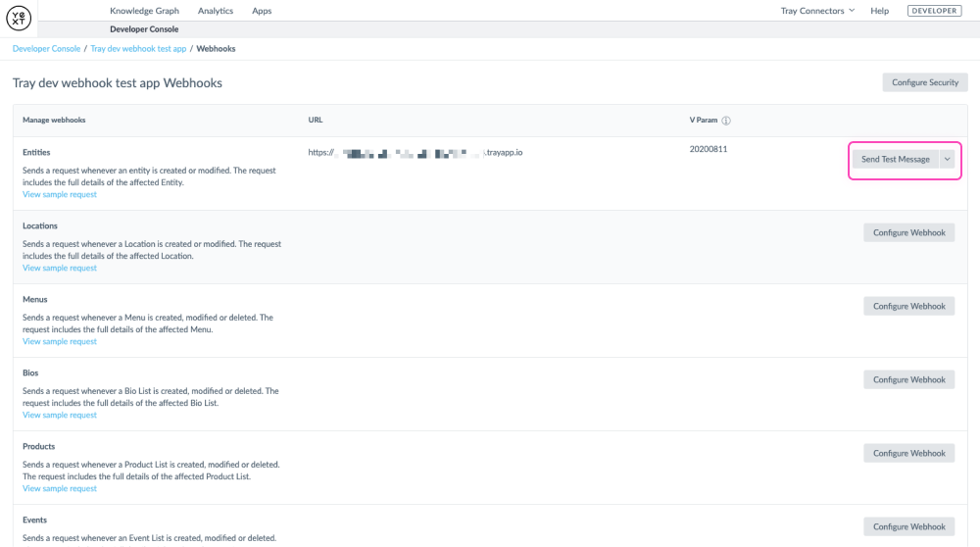Click the Help link in header
Image resolution: width=980 pixels, height=547 pixels.
(x=879, y=11)
